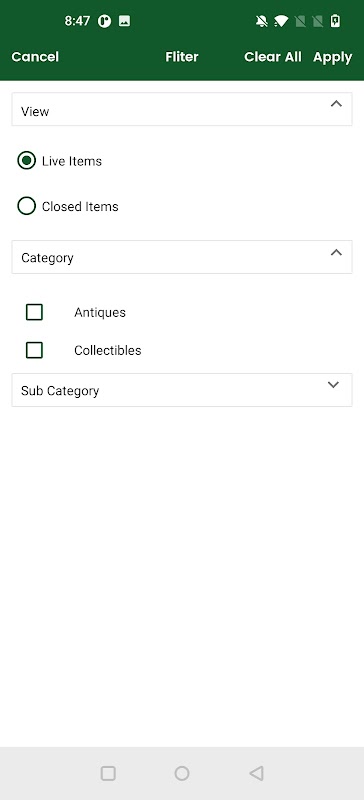Tap the Android home circle icon
Screen dimensions: 364x800
pyautogui.click(x=182, y=773)
